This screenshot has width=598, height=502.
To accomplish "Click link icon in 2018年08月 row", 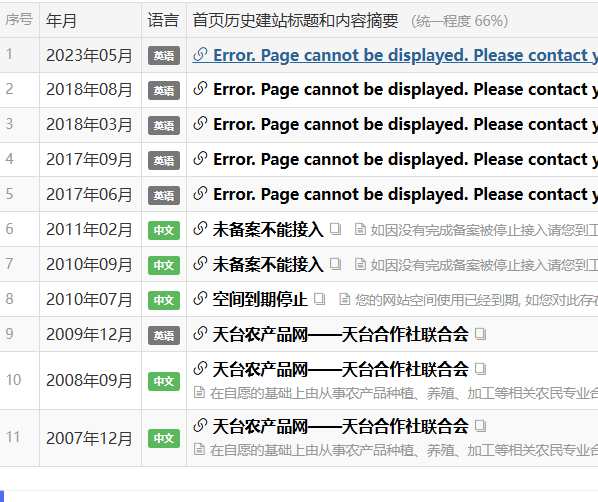I will point(200,89).
